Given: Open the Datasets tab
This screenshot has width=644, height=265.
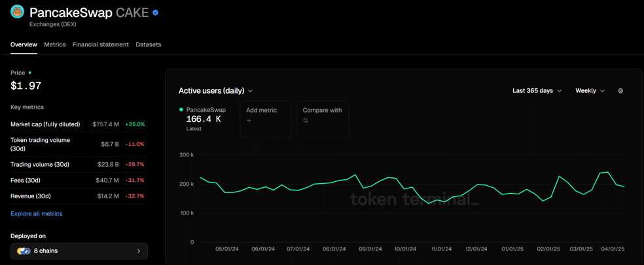Looking at the screenshot, I should tap(149, 44).
